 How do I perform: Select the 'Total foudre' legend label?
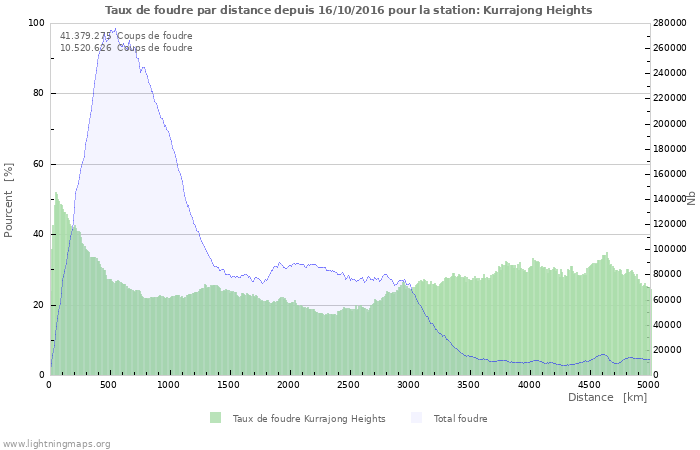[460, 419]
